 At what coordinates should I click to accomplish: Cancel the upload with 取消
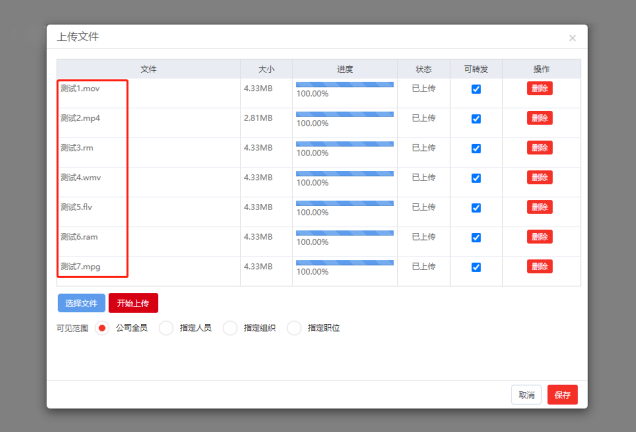(x=526, y=395)
